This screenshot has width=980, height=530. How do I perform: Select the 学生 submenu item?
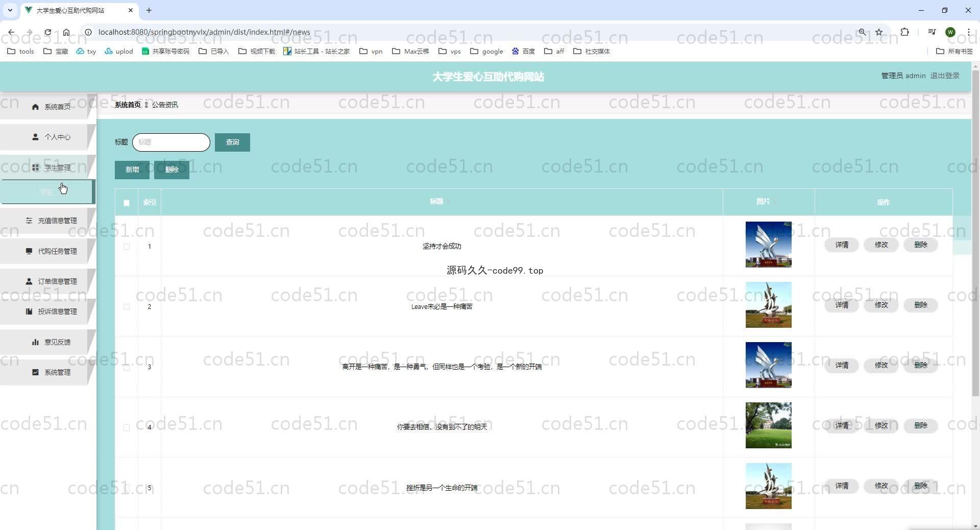tap(47, 192)
